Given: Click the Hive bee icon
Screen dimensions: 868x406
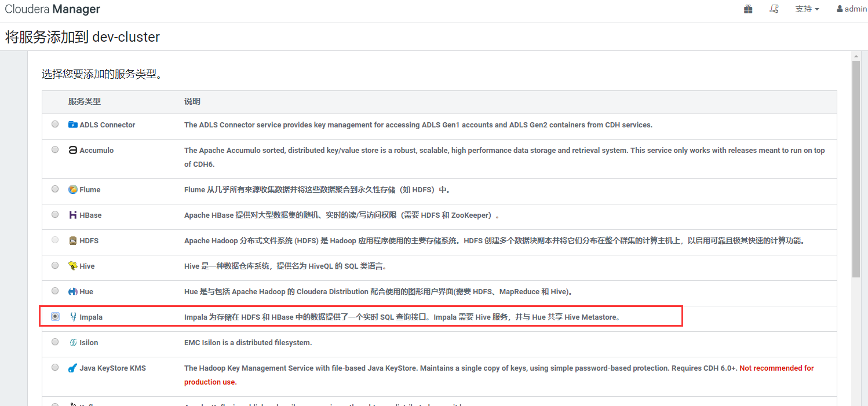Looking at the screenshot, I should point(72,266).
